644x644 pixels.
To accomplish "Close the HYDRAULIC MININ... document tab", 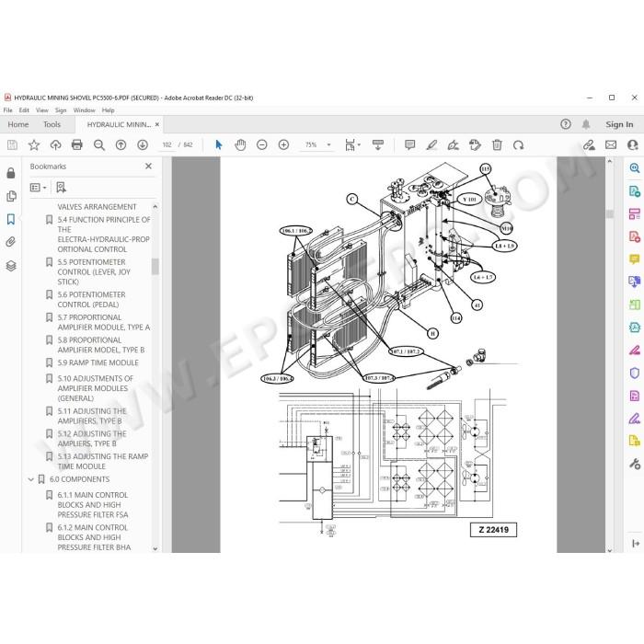I will [157, 124].
